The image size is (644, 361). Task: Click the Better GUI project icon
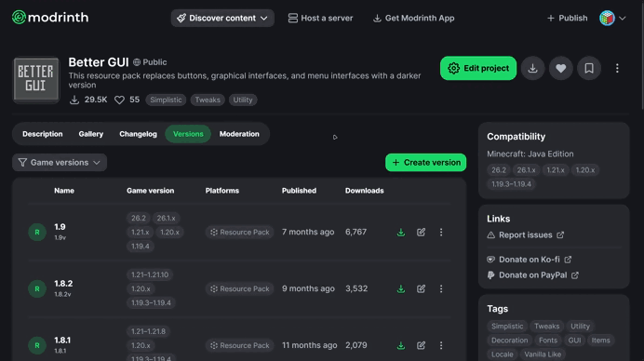pos(36,79)
